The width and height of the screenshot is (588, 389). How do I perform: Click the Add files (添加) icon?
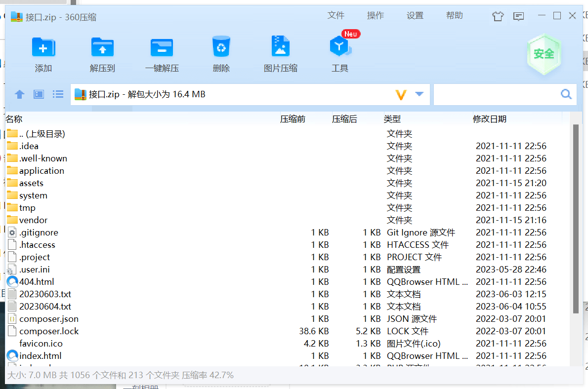point(43,48)
